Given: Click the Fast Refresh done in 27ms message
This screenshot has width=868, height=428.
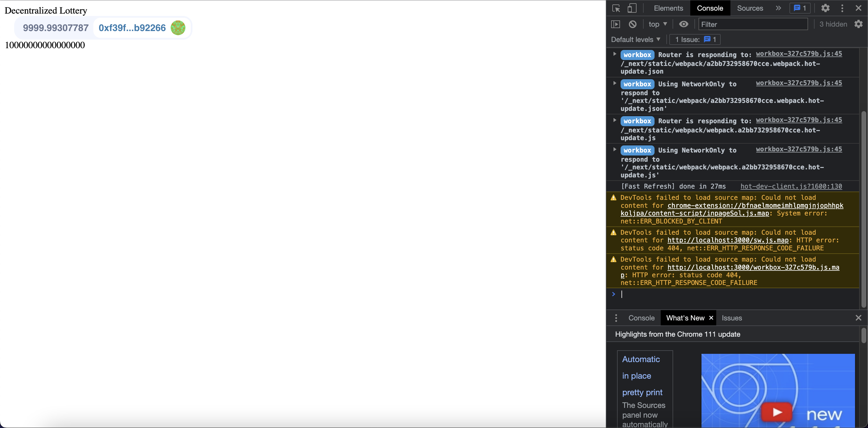Looking at the screenshot, I should [x=673, y=186].
